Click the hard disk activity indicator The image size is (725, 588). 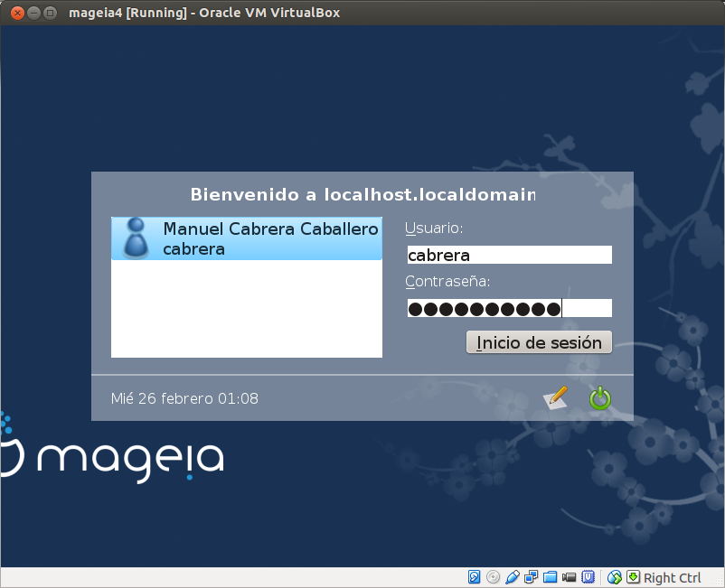click(474, 576)
